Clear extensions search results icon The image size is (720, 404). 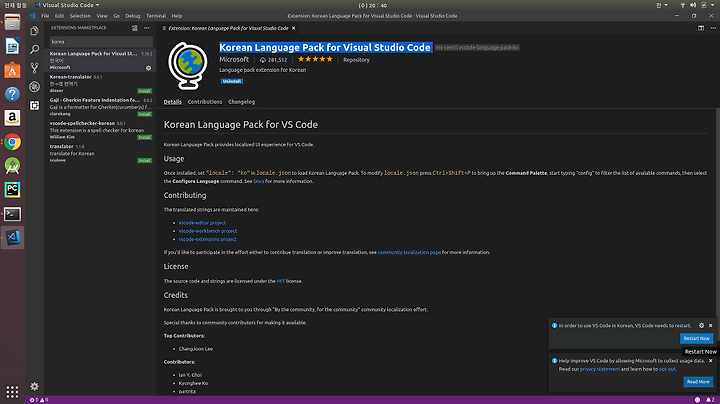pos(135,28)
